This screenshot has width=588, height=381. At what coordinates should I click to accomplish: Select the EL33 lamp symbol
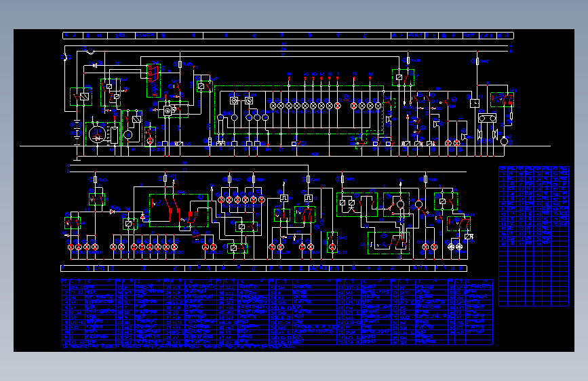click(332, 247)
